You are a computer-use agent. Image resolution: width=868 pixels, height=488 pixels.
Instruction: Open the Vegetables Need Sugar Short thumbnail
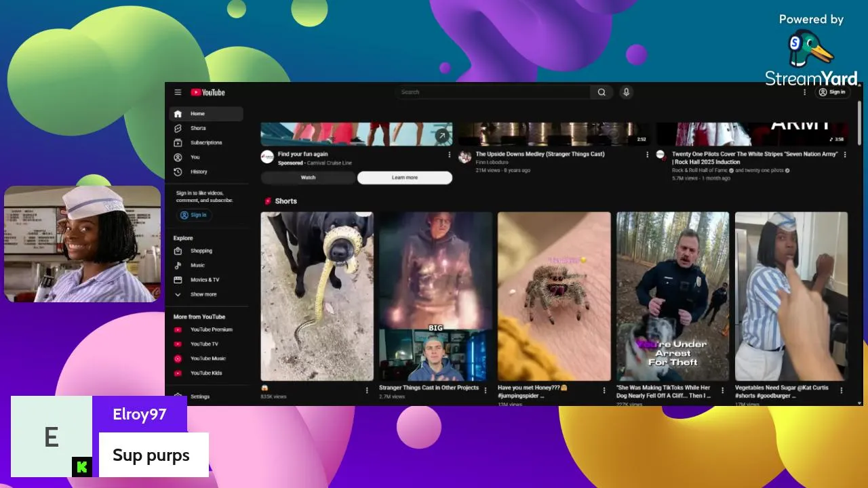pyautogui.click(x=791, y=296)
